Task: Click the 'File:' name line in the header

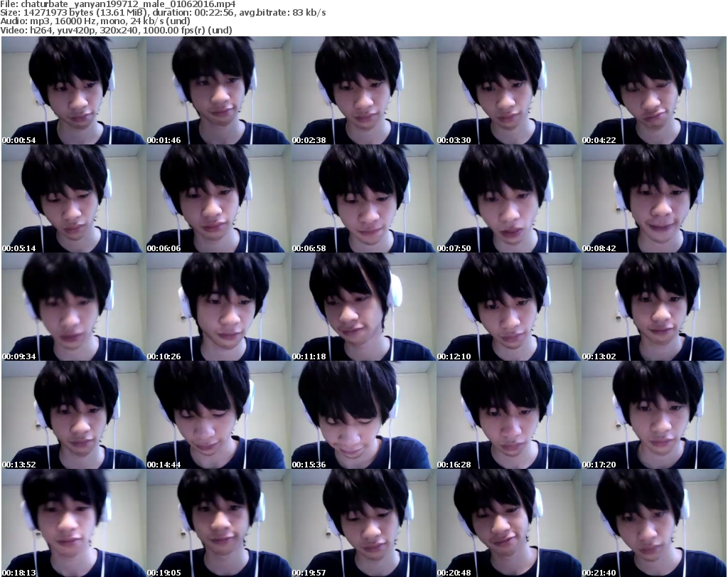Action: pyautogui.click(x=118, y=4)
